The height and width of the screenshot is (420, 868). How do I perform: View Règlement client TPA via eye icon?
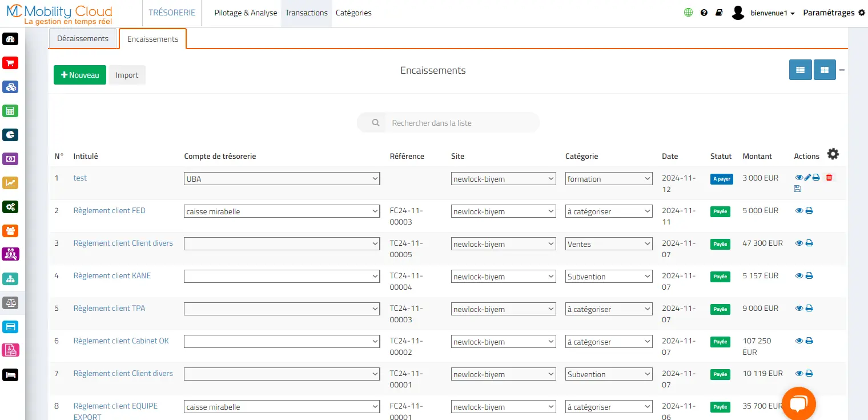pos(799,308)
